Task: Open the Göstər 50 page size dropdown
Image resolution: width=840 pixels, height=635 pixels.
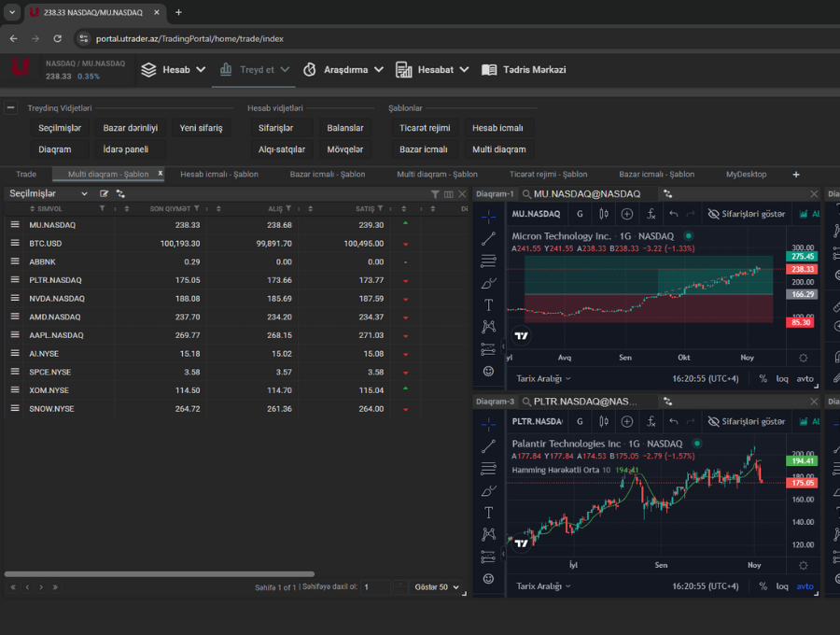Action: tap(438, 587)
